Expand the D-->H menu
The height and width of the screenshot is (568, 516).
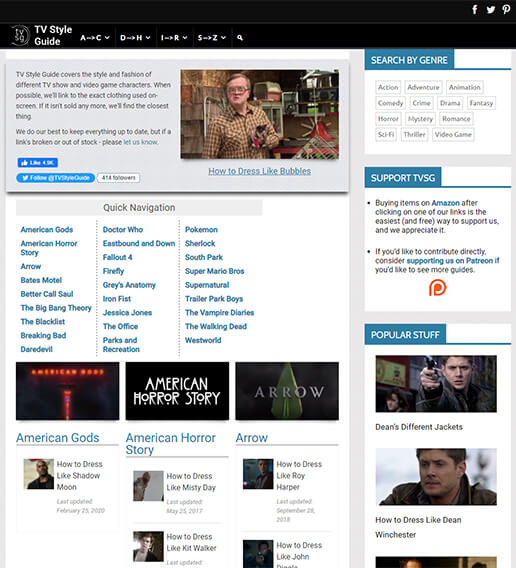135,37
